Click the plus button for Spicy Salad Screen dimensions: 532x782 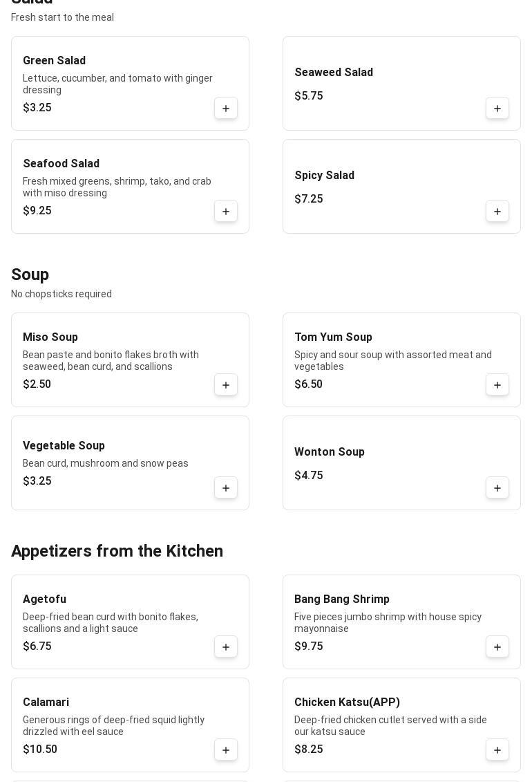click(x=497, y=212)
